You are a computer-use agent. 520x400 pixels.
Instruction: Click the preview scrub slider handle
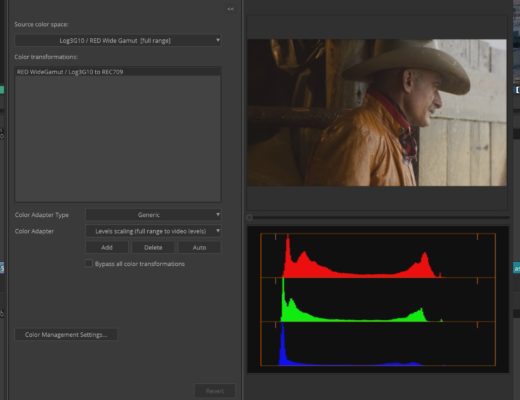pyautogui.click(x=250, y=218)
